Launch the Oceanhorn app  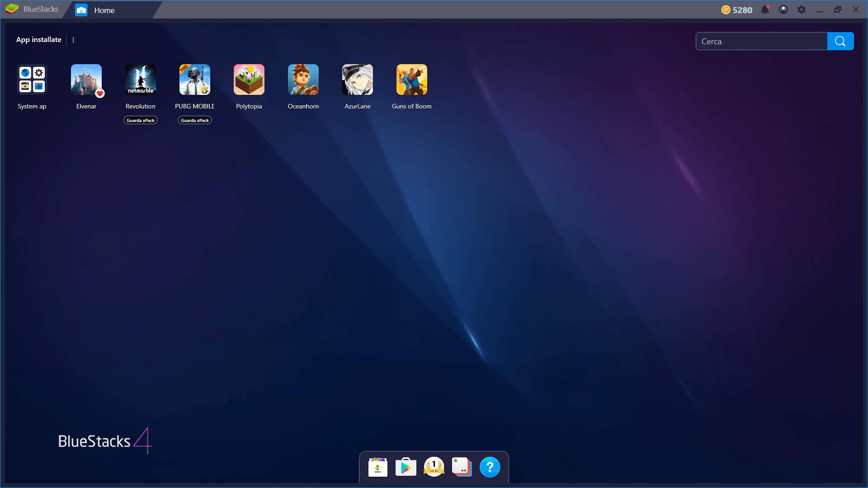[303, 80]
